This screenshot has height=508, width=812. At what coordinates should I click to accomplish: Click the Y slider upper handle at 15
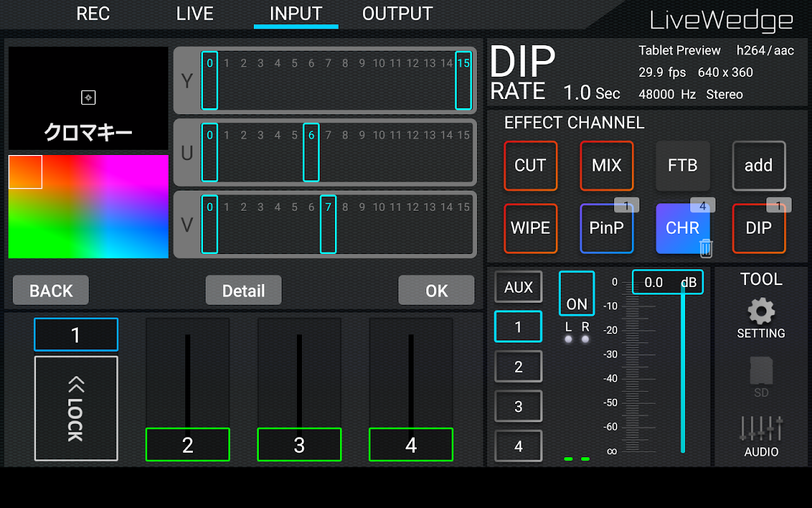pyautogui.click(x=464, y=81)
